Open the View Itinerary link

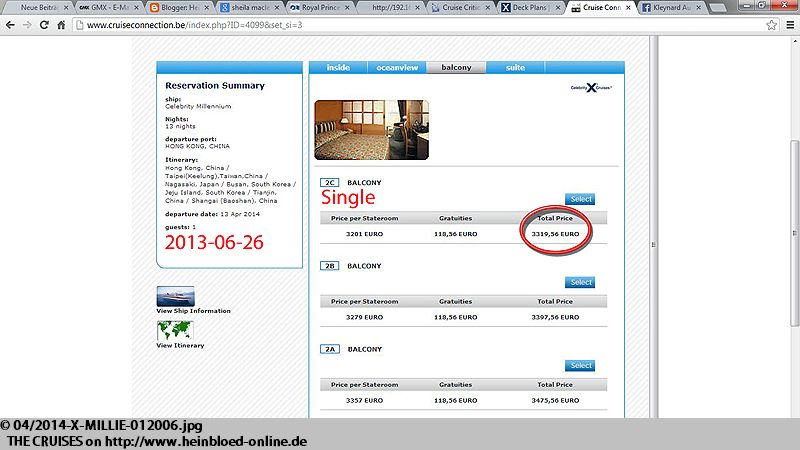tap(180, 345)
